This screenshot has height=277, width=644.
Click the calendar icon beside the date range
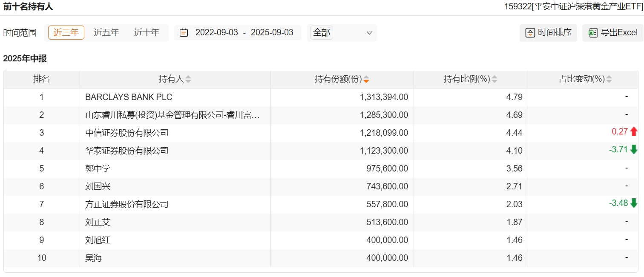(x=184, y=33)
